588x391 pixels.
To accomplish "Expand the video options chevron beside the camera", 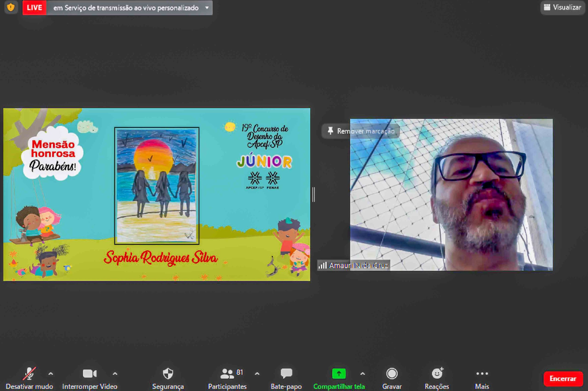I will [115, 374].
